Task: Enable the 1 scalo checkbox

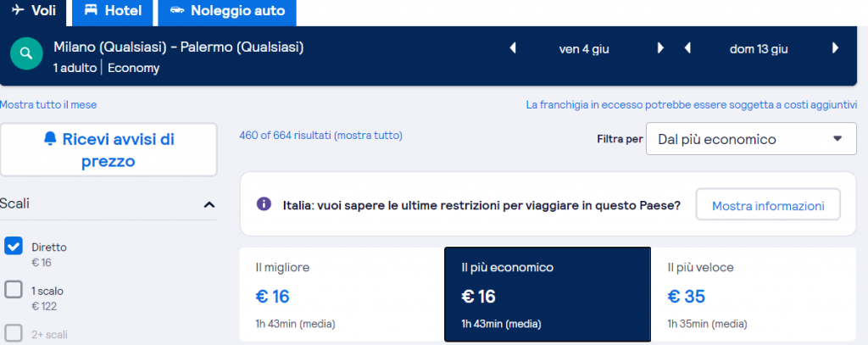Action: click(x=14, y=290)
